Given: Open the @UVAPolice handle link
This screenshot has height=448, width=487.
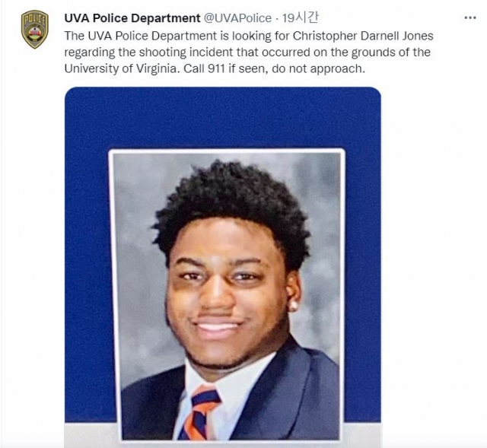Looking at the screenshot, I should pos(237,18).
